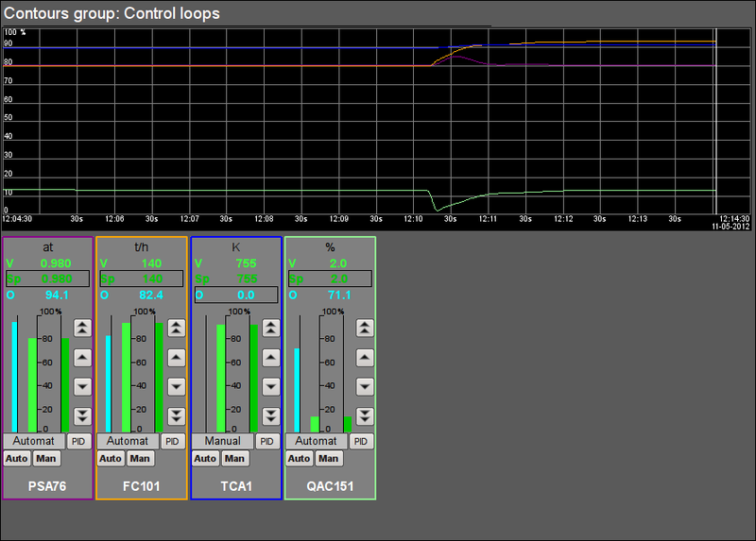
Task: Select FC101 setpoint field 140
Action: (x=142, y=279)
